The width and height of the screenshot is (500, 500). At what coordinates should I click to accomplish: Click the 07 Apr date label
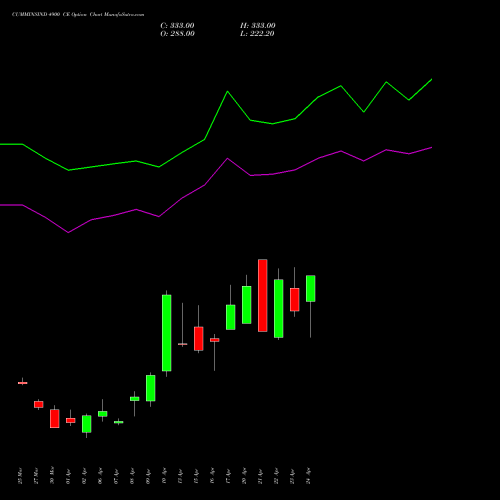pos(116,476)
